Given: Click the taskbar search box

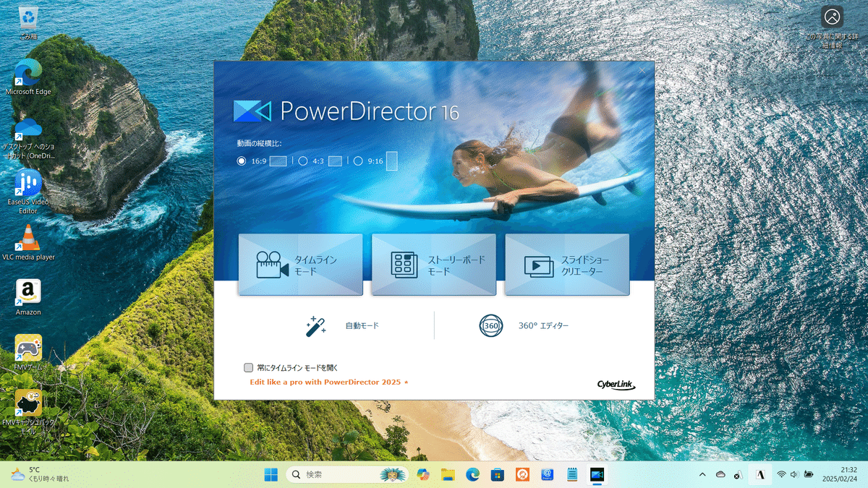Looking at the screenshot, I should (347, 474).
